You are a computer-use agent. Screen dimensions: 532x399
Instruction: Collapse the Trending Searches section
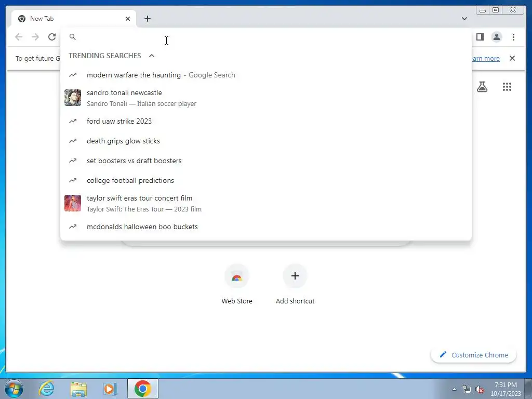coord(152,56)
